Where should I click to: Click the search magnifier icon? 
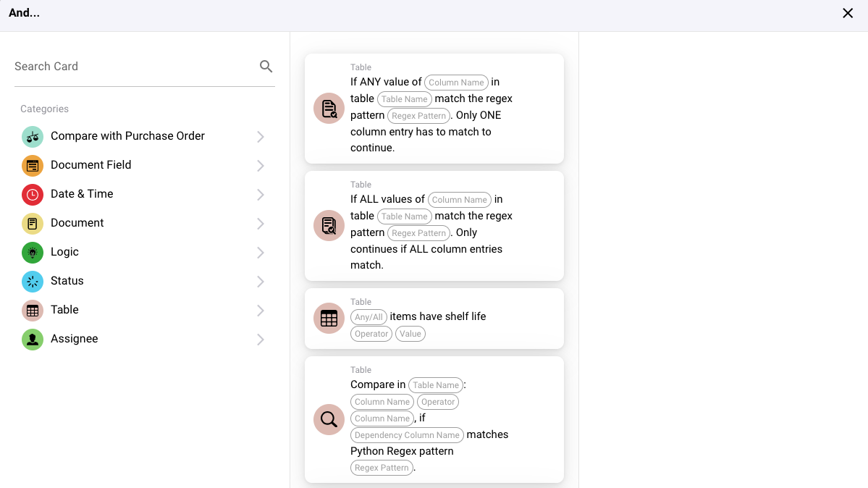(x=266, y=67)
